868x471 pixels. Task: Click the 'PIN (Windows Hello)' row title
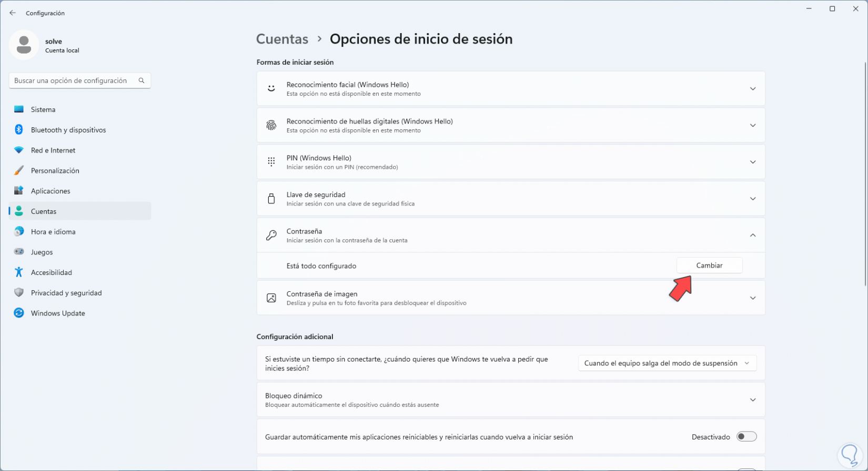319,158
